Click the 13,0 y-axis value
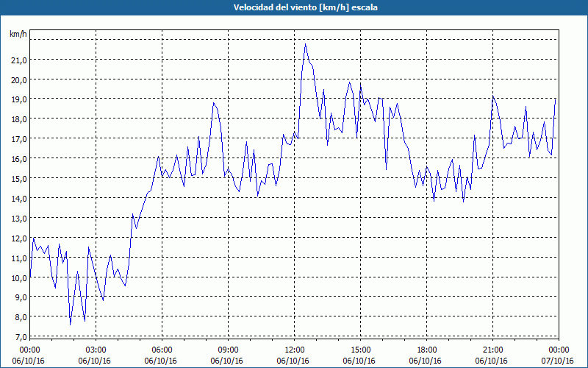The height and width of the screenshot is (368, 588). [19, 218]
